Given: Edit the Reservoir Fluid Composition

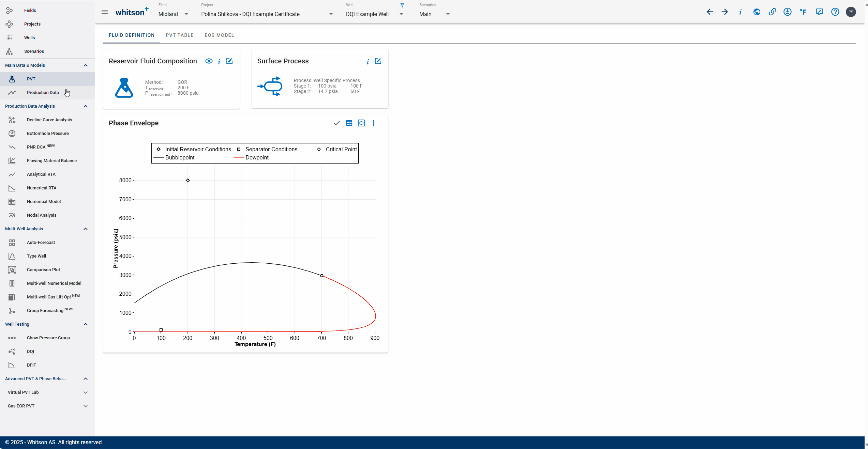Looking at the screenshot, I should pyautogui.click(x=229, y=61).
